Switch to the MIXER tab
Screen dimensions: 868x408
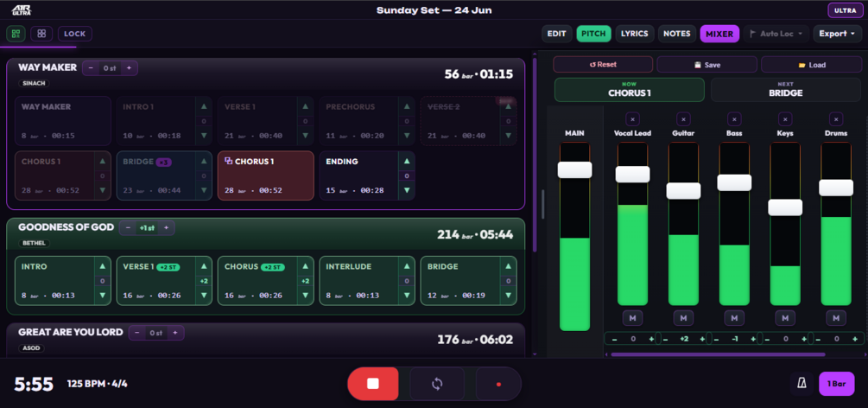click(x=719, y=34)
